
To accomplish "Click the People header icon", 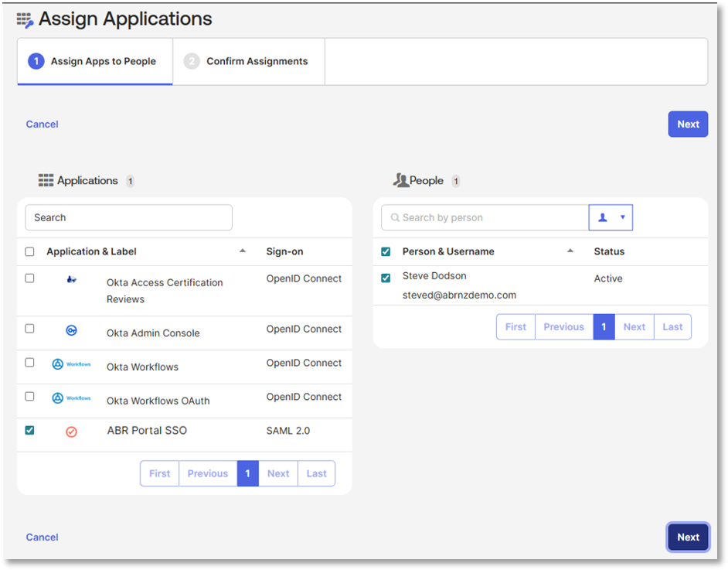I will point(400,181).
